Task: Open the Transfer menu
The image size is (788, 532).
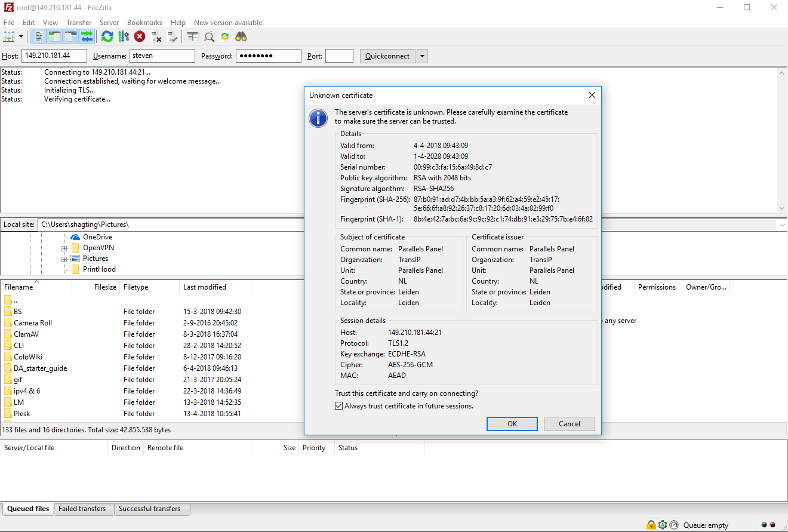Action: tap(79, 22)
